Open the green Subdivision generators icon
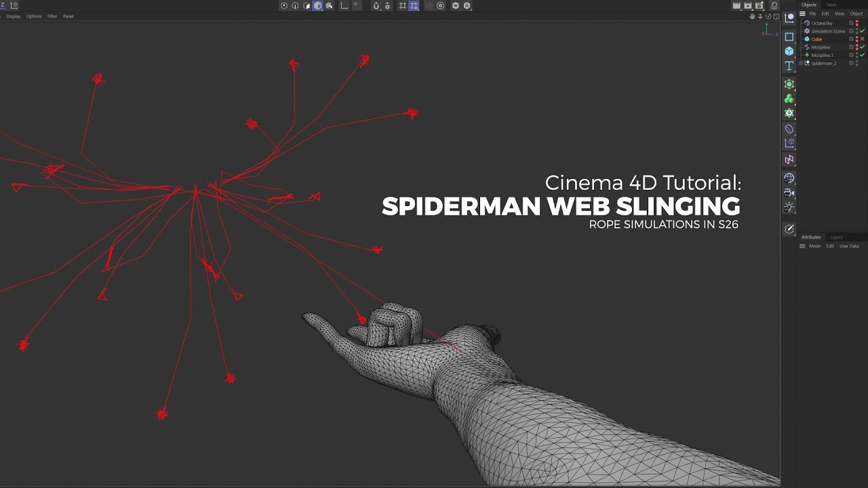 pyautogui.click(x=789, y=85)
